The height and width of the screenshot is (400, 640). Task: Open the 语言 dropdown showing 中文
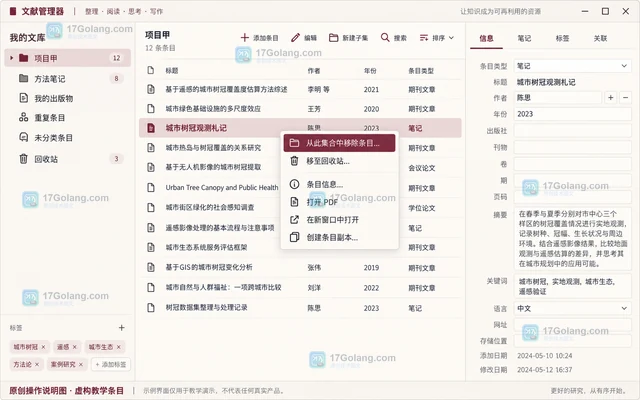click(x=572, y=308)
